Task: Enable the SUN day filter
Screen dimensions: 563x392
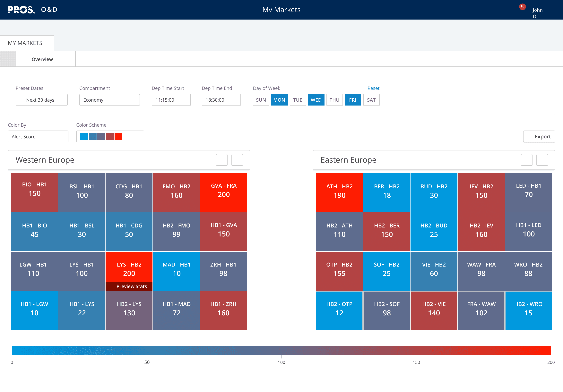Action: pyautogui.click(x=261, y=100)
